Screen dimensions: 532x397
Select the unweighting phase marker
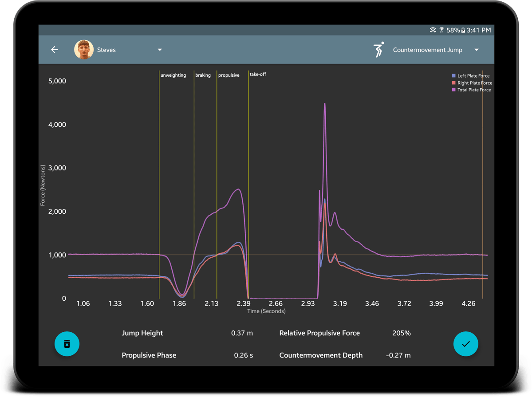173,75
